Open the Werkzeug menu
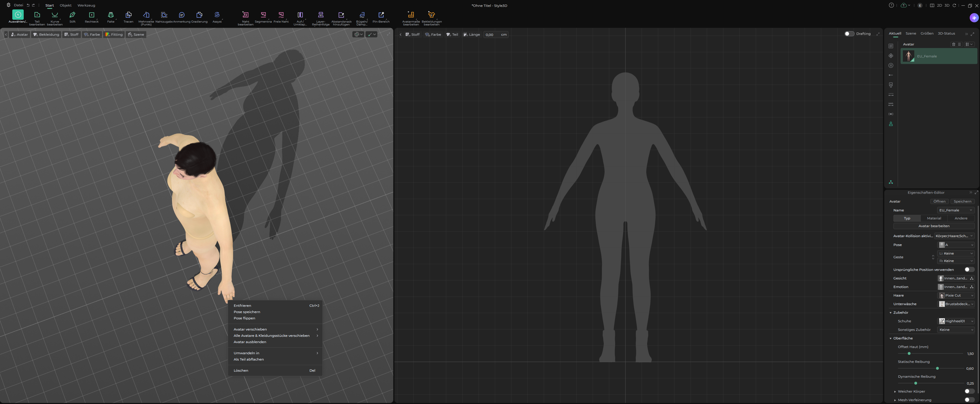The image size is (980, 404). (x=86, y=5)
